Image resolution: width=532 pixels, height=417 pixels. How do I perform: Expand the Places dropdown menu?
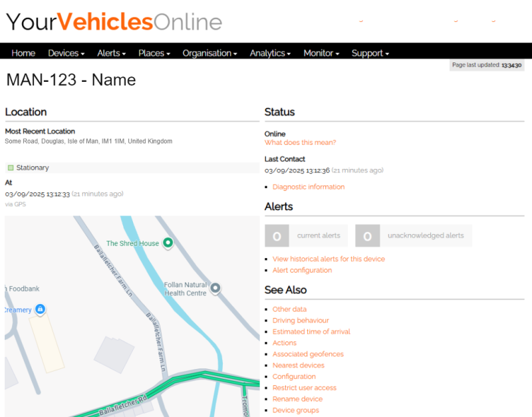(x=154, y=53)
